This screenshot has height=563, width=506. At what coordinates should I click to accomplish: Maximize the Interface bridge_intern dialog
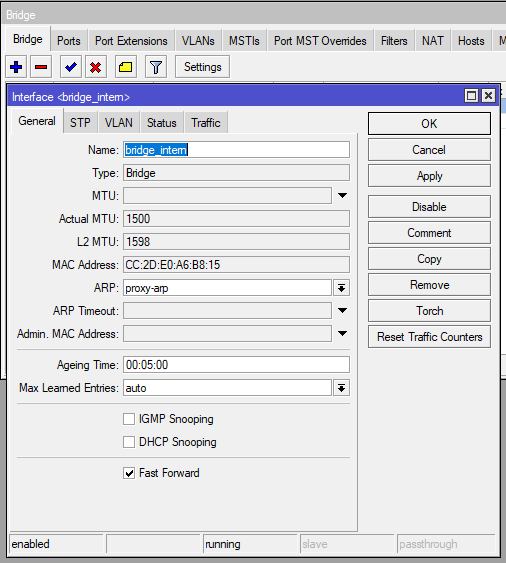(471, 96)
